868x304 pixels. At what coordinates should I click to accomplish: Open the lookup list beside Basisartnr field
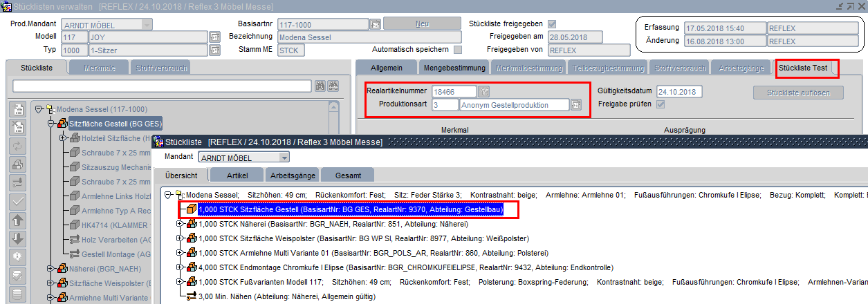[x=375, y=24]
